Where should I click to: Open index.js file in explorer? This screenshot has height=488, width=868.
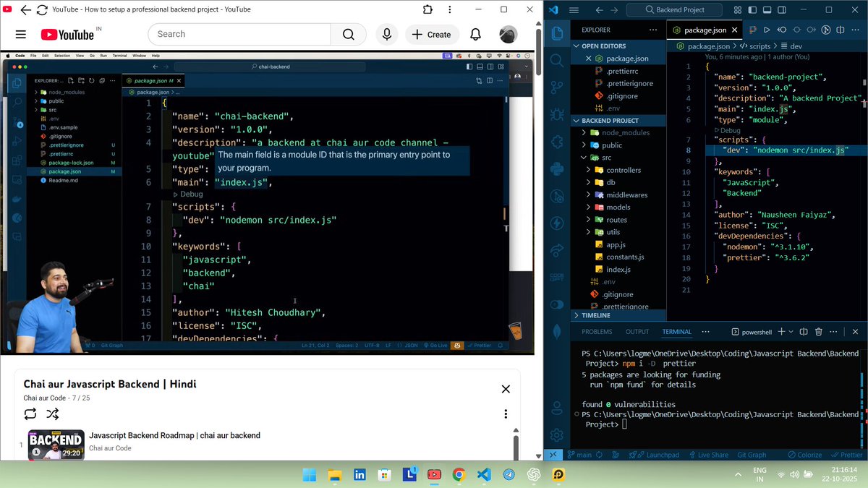[618, 269]
